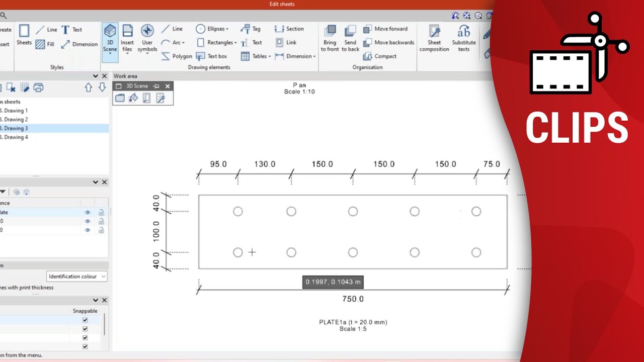Close the floating 3D Scene toolbar
This screenshot has width=644, height=362.
click(168, 86)
